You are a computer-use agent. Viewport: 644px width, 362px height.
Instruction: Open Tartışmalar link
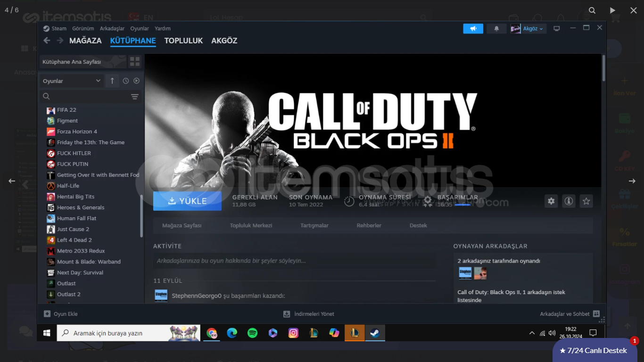(x=314, y=226)
